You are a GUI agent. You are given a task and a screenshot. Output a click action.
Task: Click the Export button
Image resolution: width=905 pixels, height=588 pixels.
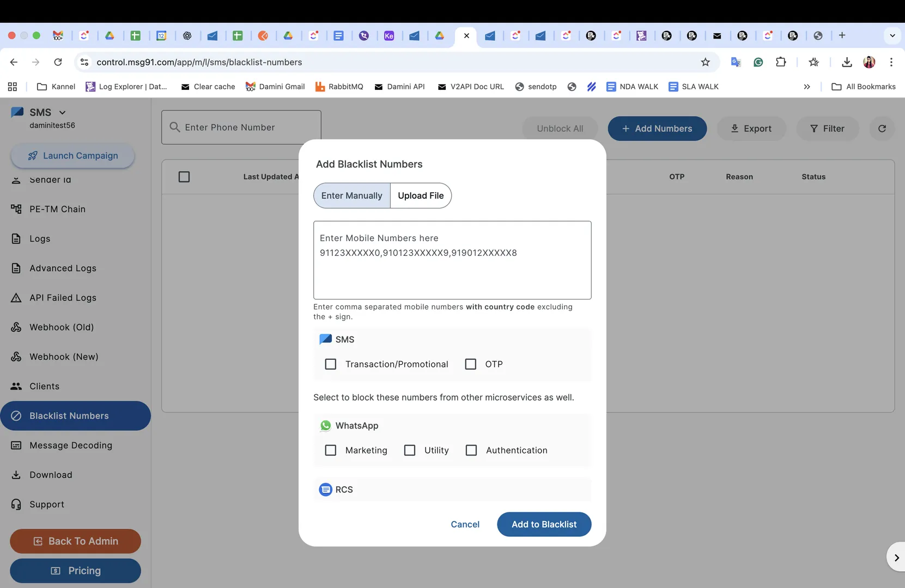click(751, 128)
